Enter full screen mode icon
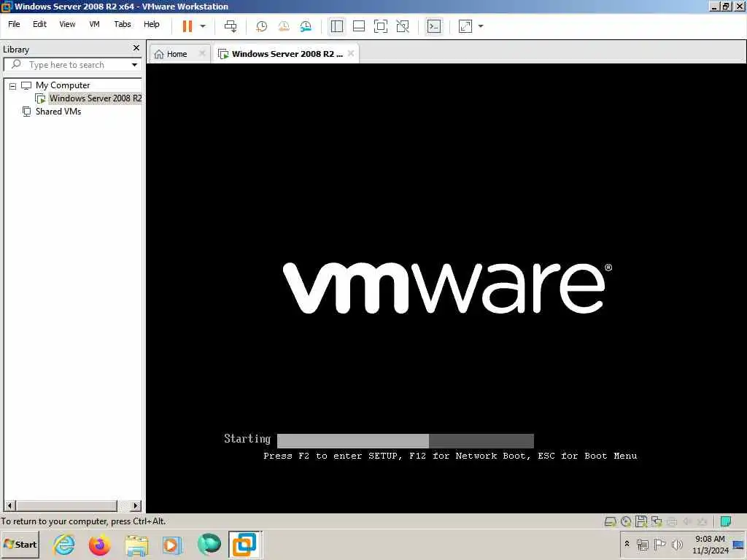This screenshot has width=747, height=560. coord(381,26)
